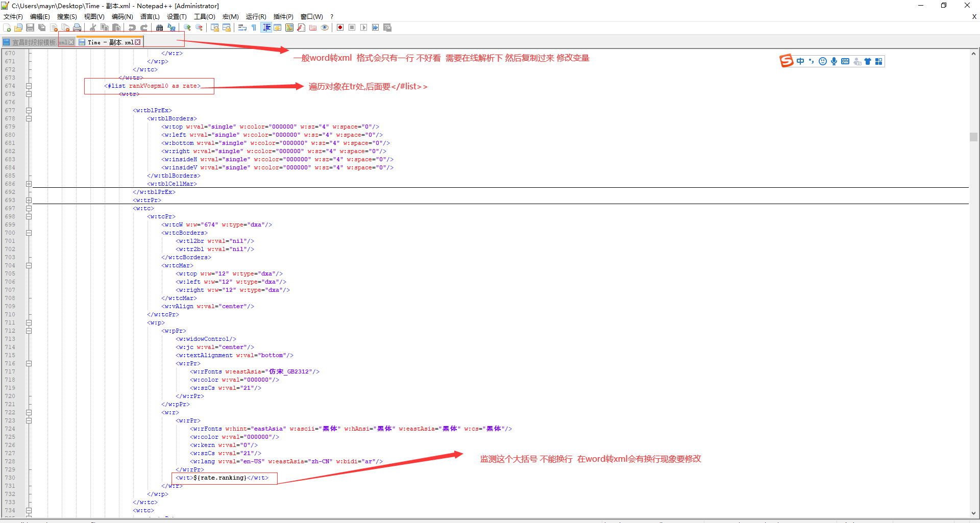Image resolution: width=980 pixels, height=523 pixels.
Task: Open the 文件(F) menu
Action: 13,17
